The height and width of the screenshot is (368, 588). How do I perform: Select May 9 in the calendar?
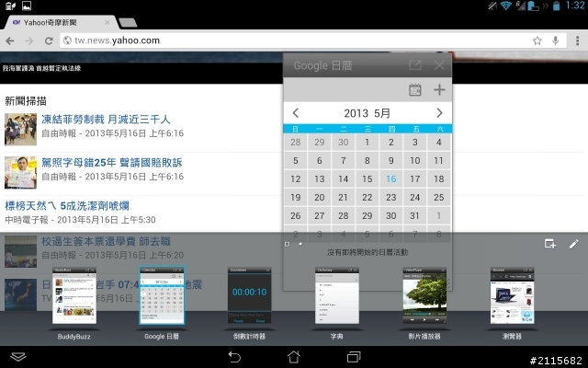pyautogui.click(x=391, y=161)
